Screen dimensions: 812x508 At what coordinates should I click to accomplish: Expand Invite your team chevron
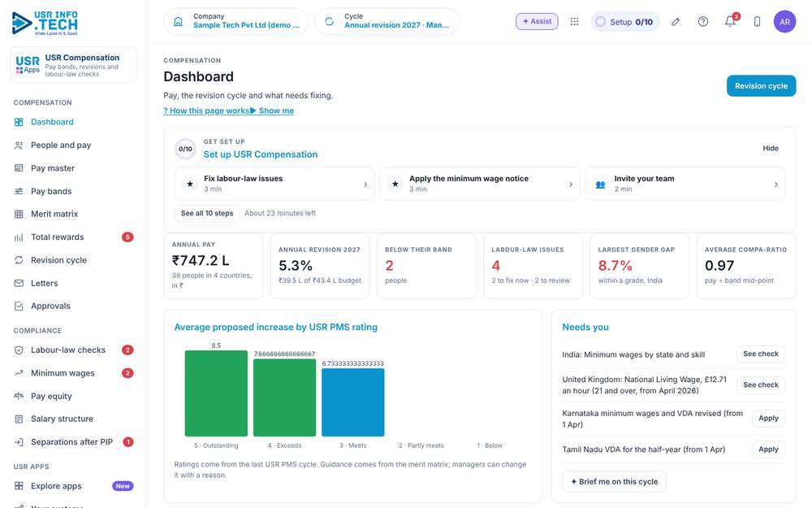point(775,184)
